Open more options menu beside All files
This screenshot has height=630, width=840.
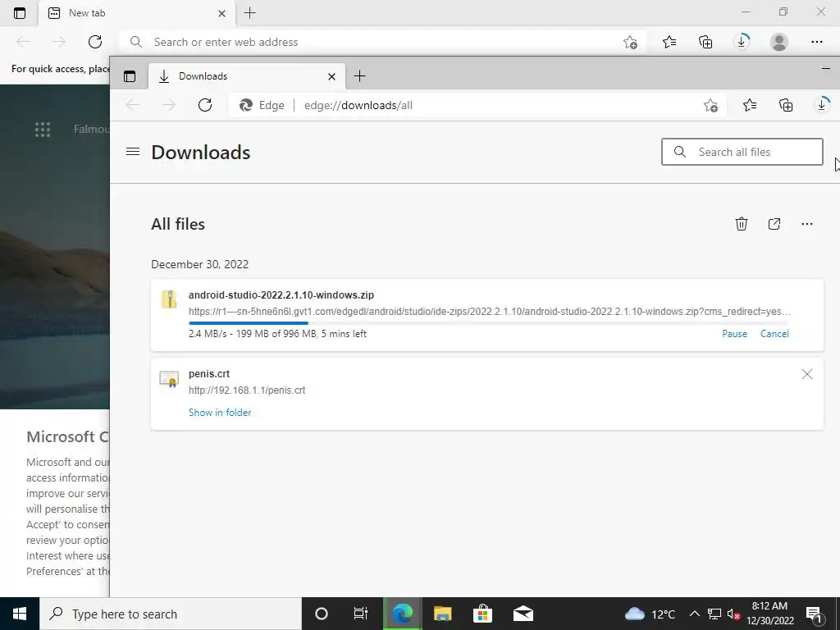click(807, 223)
